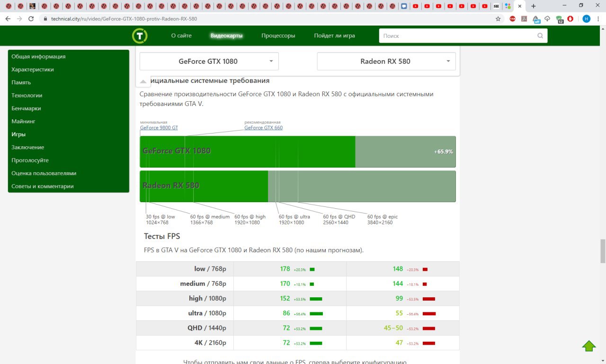Open the green shield extension with 12 badge
Viewport: 606px width, 364px height.
[560, 19]
